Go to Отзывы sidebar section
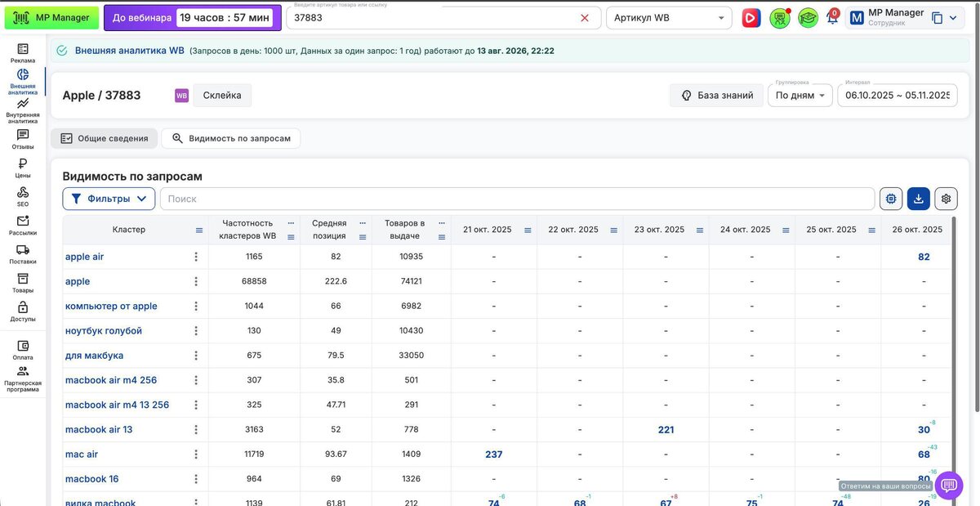Image resolution: width=980 pixels, height=506 pixels. click(23, 140)
